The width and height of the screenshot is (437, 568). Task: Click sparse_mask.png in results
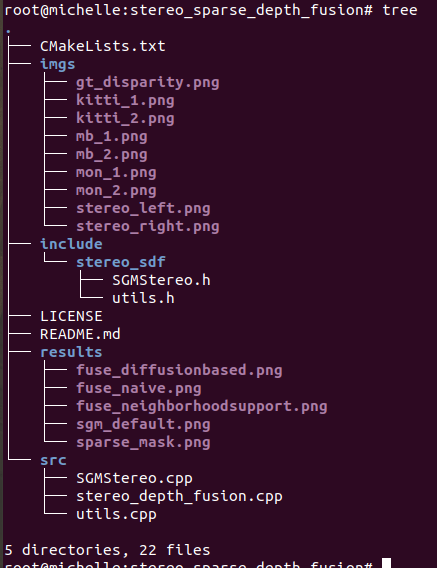[143, 443]
